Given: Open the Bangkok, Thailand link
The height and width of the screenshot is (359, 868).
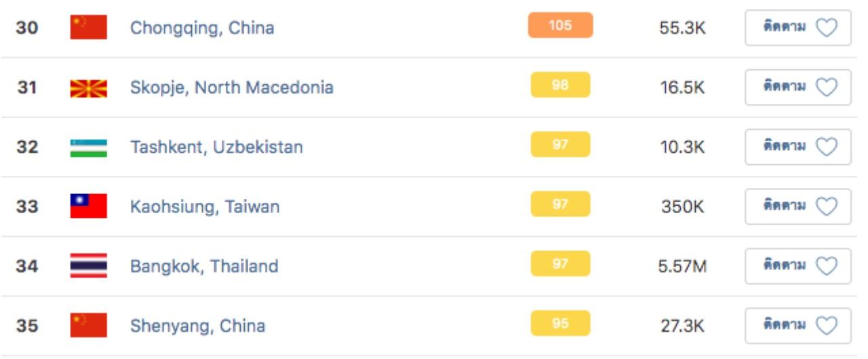Looking at the screenshot, I should [203, 267].
